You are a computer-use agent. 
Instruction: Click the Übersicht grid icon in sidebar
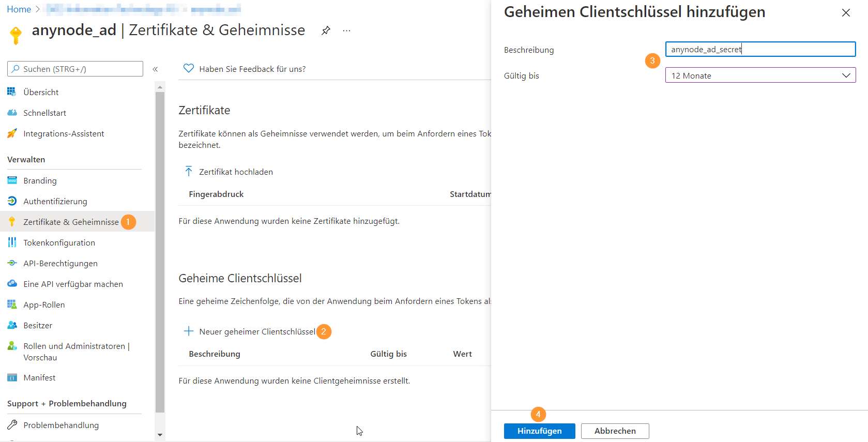click(12, 92)
